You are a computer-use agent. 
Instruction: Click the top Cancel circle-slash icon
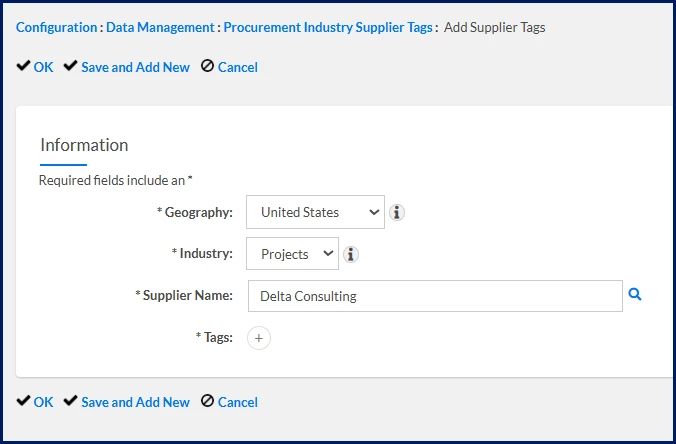(207, 67)
